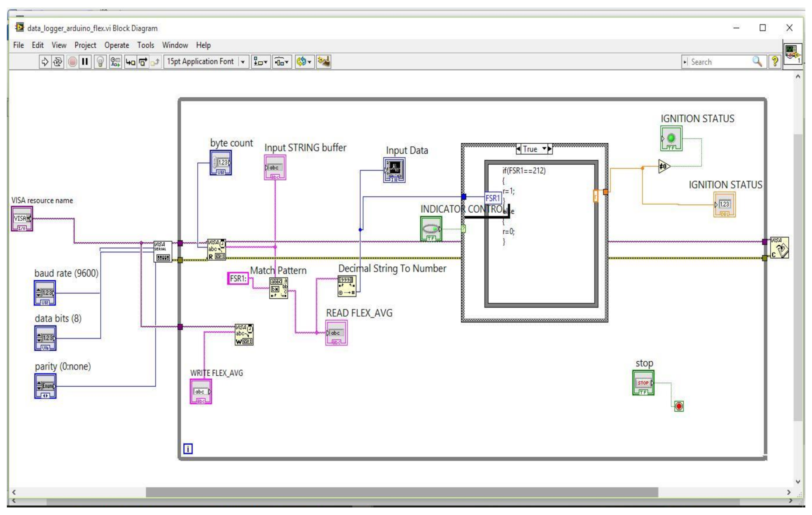Click the green IGNITION STATUS boolean indicator
The height and width of the screenshot is (515, 812).
pos(671,139)
